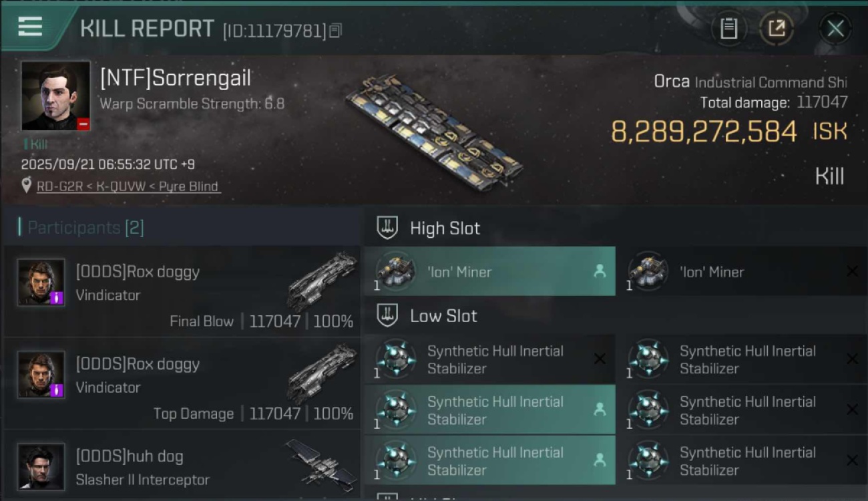The height and width of the screenshot is (501, 868).
Task: Select the Top Damage Vindicator ship icon
Action: click(x=325, y=373)
